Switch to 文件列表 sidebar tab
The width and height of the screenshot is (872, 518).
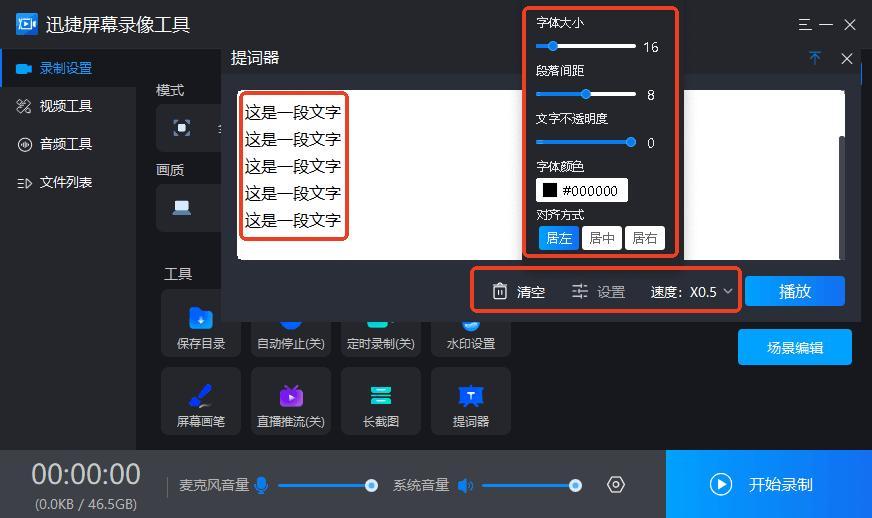65,182
